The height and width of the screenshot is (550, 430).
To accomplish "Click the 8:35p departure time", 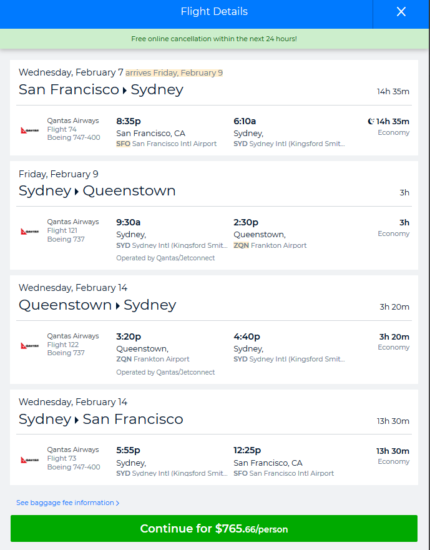I will (x=128, y=121).
